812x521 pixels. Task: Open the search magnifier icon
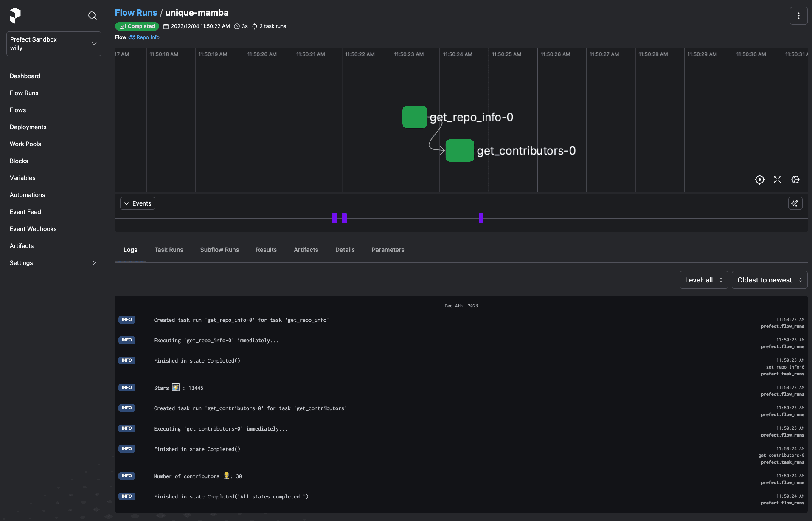point(92,16)
